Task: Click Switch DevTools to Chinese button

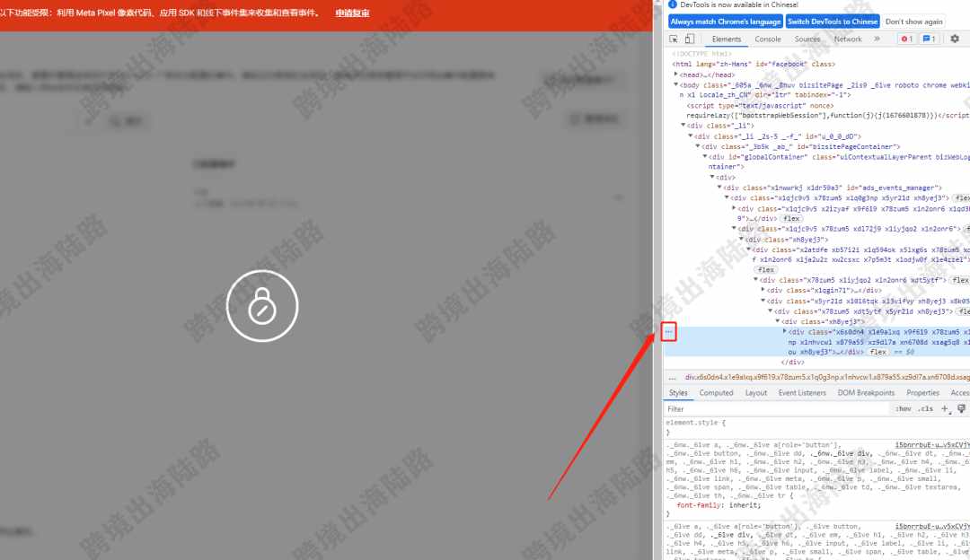Action: tap(833, 22)
